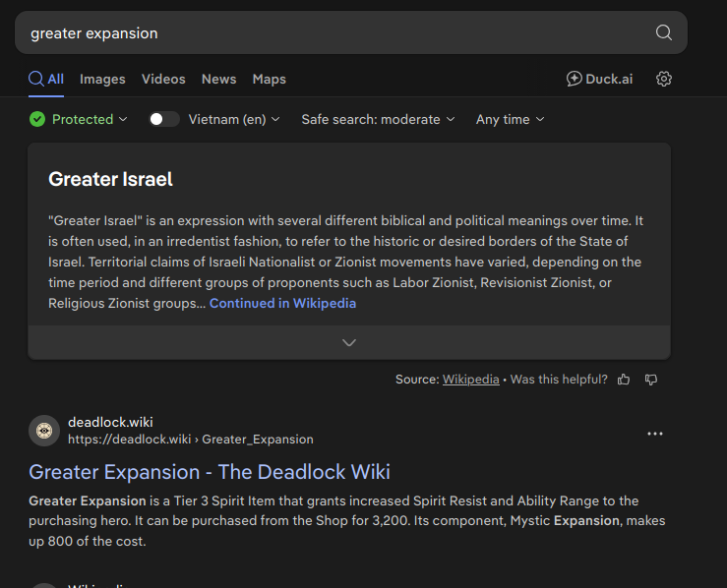Switch to Images tab
This screenshot has width=727, height=588.
click(102, 80)
